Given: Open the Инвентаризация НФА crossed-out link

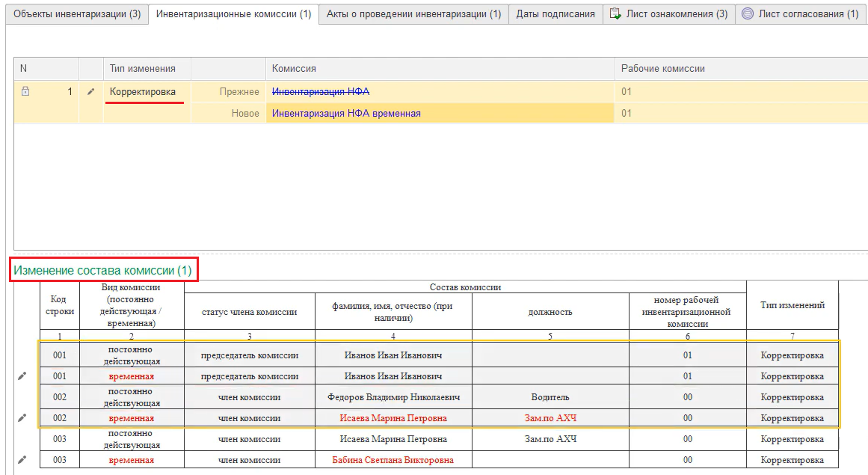Looking at the screenshot, I should pos(321,92).
